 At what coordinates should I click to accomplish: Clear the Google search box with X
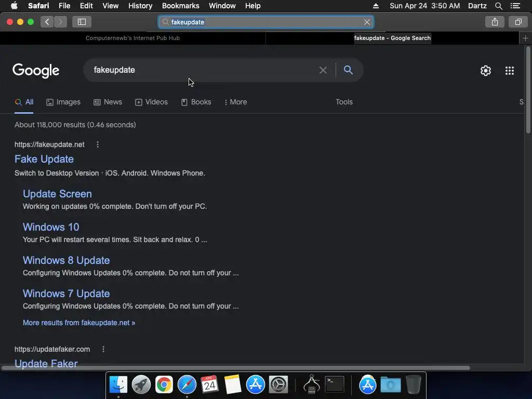(323, 70)
